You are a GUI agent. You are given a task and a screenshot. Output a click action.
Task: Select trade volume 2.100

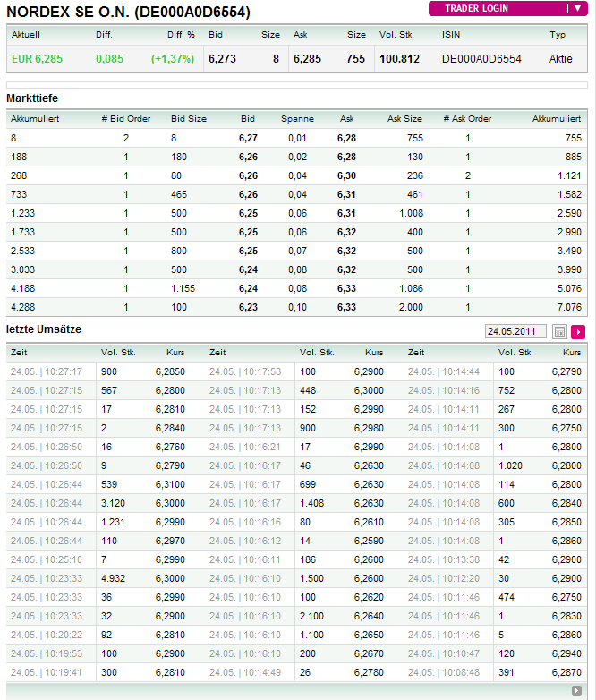(x=311, y=616)
